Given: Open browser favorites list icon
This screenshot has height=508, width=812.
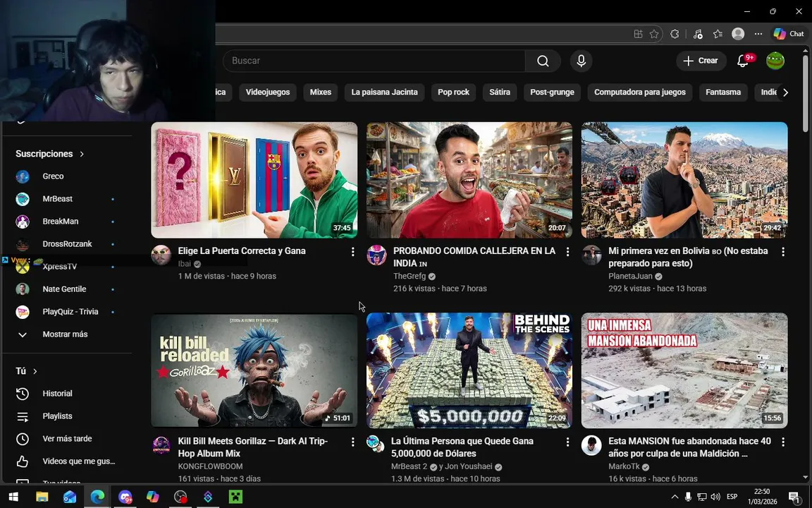Looking at the screenshot, I should (x=718, y=34).
